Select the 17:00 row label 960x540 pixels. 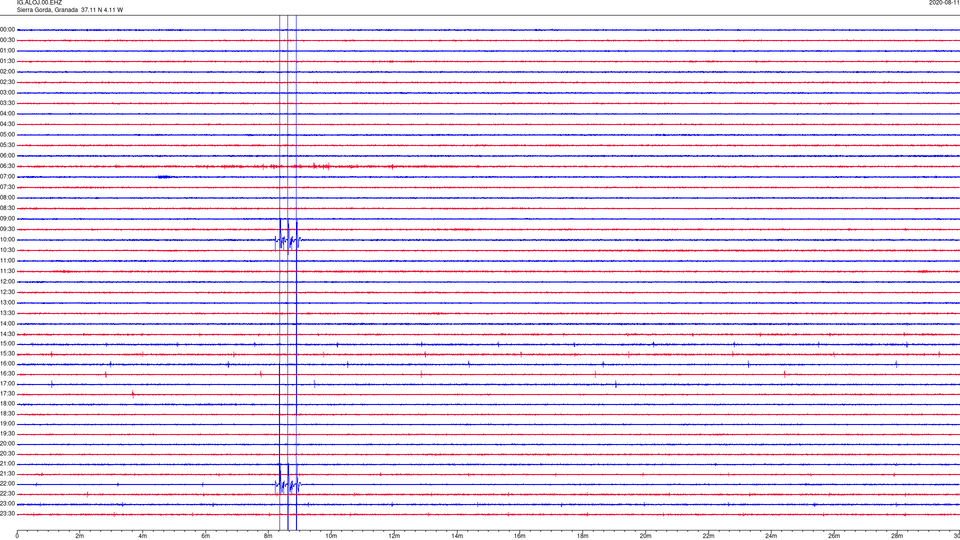pos(7,384)
